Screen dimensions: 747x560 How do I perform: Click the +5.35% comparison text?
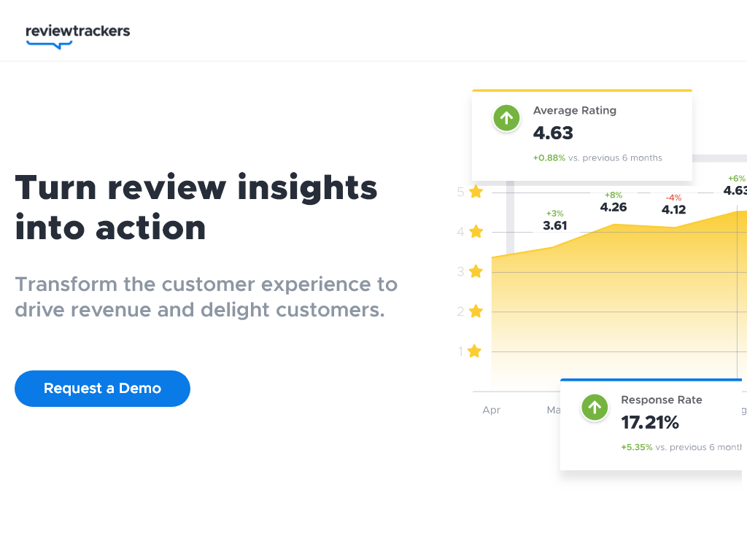(635, 447)
